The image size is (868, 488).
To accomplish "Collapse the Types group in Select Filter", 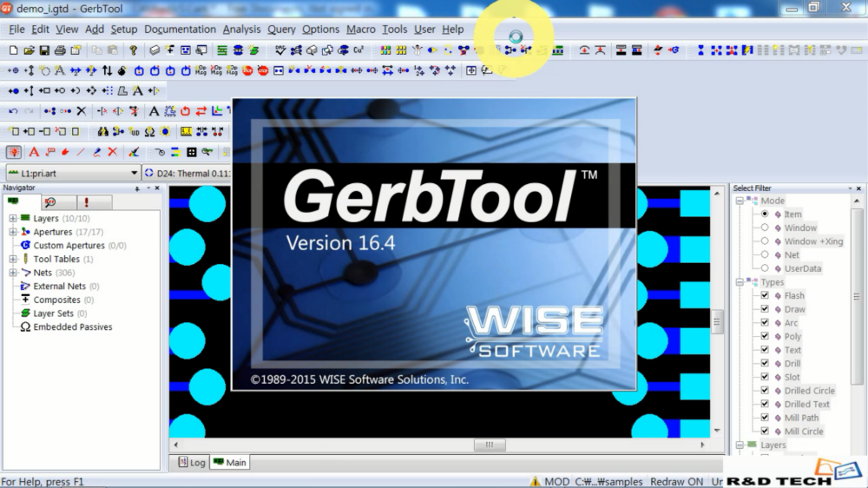I will pos(740,282).
